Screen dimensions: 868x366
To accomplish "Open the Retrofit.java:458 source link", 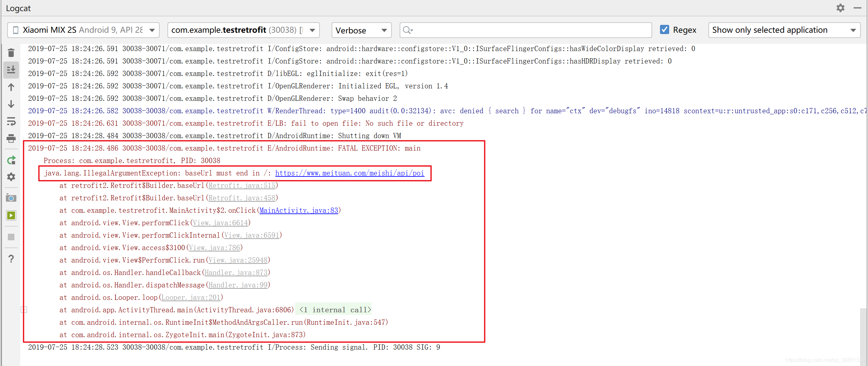I will click(242, 198).
